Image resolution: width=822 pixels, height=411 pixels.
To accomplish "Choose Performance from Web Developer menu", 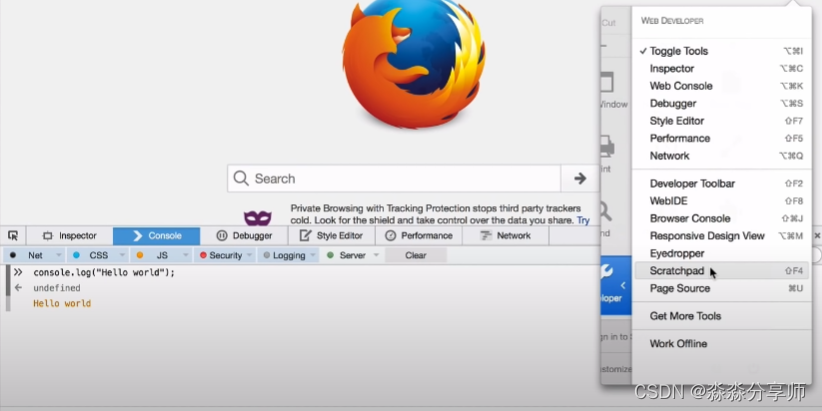I will pyautogui.click(x=721, y=138).
